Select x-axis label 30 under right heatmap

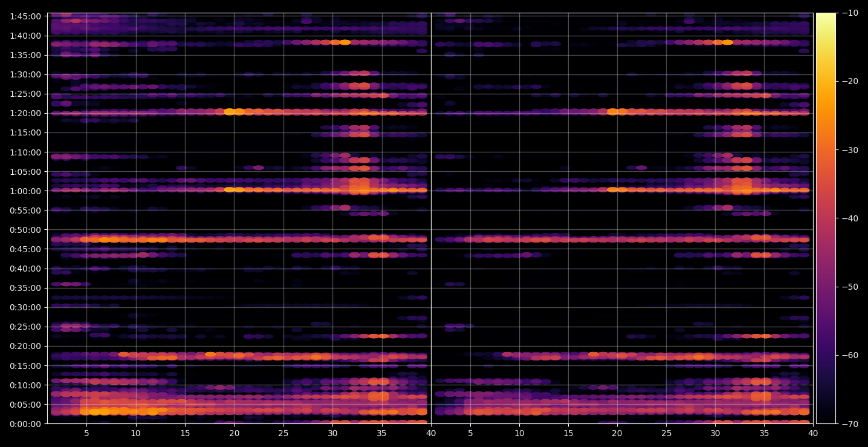(715, 433)
